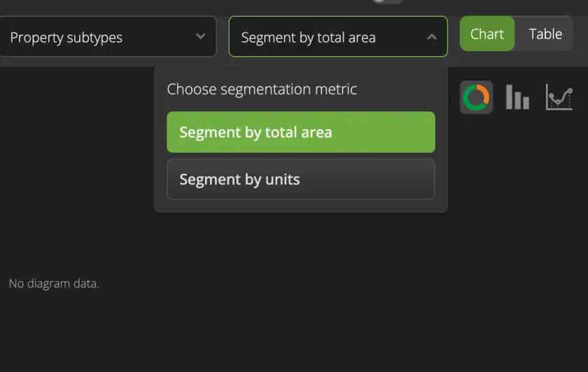The width and height of the screenshot is (588, 372).
Task: Collapse the Segment by total area dropdown
Action: [338, 37]
